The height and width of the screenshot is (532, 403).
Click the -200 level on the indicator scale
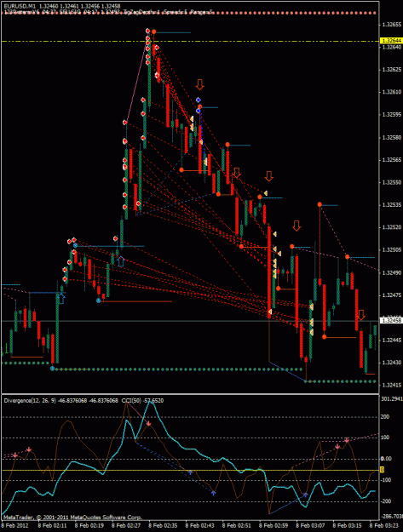click(384, 501)
